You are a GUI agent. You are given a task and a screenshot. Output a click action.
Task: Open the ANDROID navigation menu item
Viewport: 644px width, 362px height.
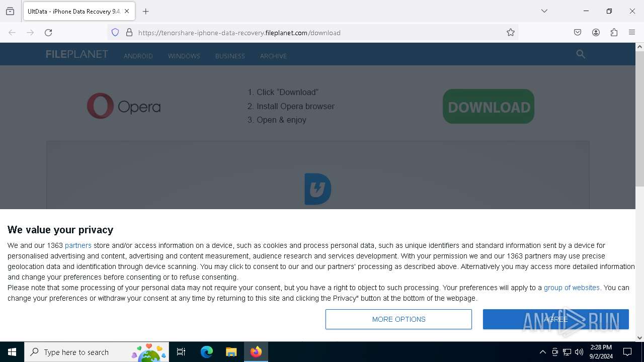point(138,56)
